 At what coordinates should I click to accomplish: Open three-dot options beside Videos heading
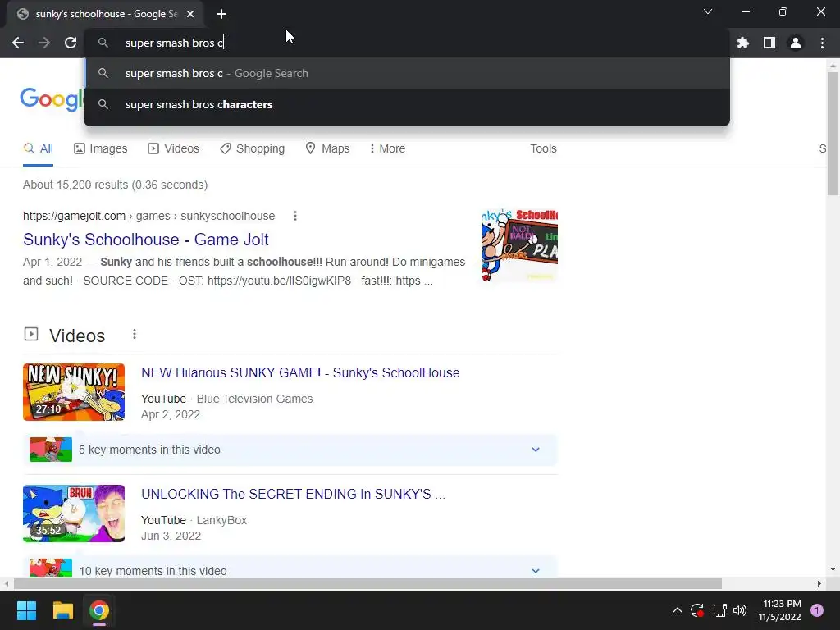point(135,335)
